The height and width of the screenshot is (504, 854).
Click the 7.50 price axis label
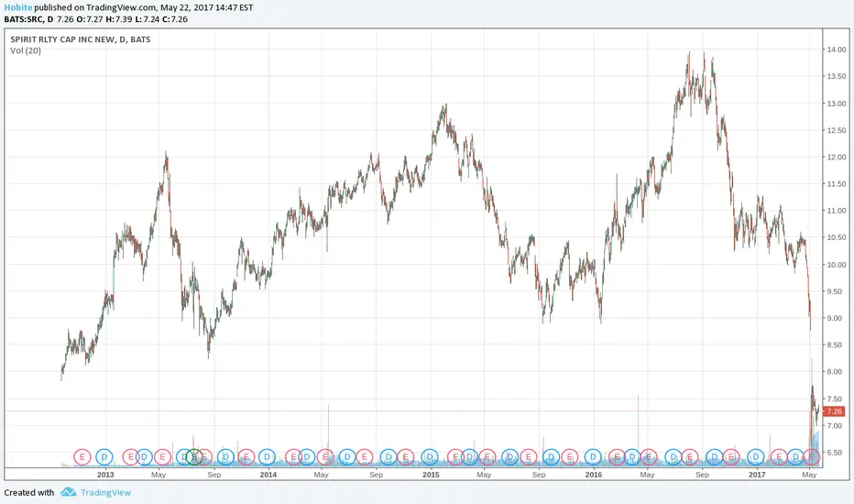coord(836,399)
